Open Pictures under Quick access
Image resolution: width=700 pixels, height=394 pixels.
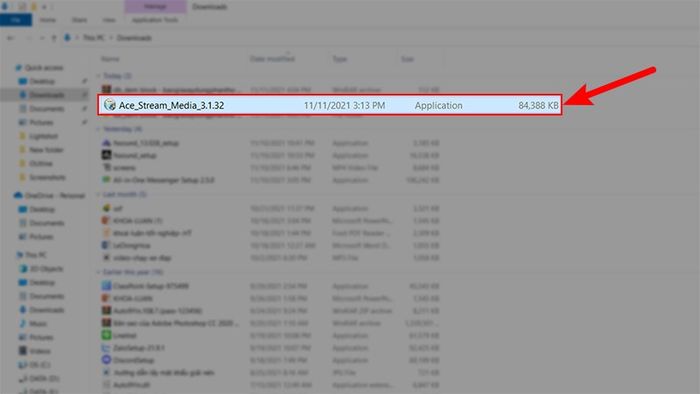[41, 122]
